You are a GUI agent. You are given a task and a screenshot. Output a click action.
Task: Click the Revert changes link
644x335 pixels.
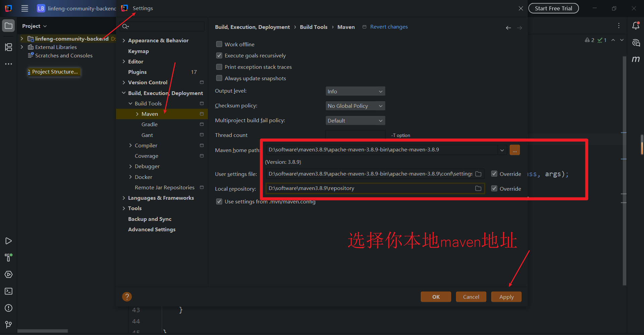pos(389,27)
